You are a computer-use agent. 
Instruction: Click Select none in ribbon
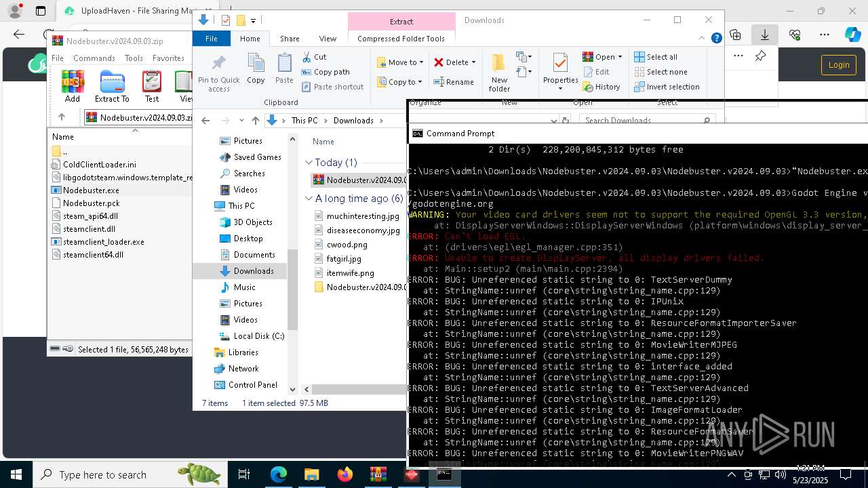click(x=660, y=72)
